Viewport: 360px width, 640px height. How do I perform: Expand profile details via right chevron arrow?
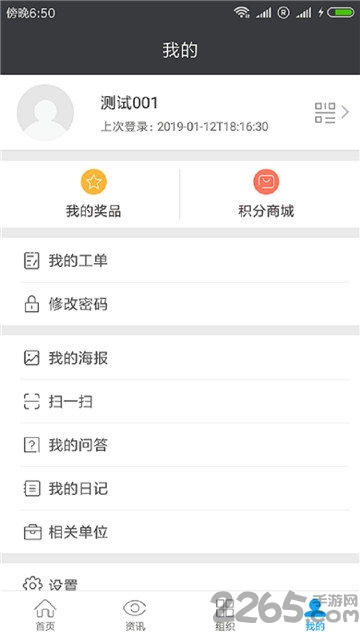(345, 112)
